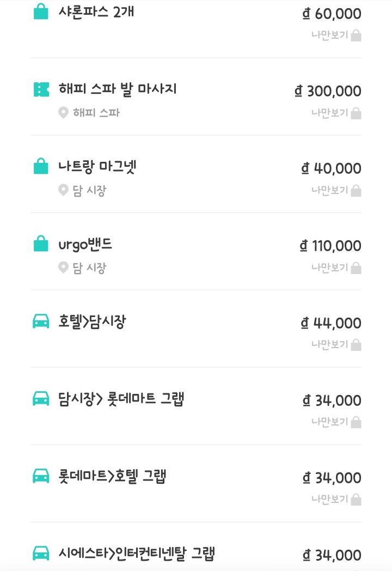Tap shopping bag icon beside 나트랑 마그넷
The height and width of the screenshot is (571, 392).
41,166
